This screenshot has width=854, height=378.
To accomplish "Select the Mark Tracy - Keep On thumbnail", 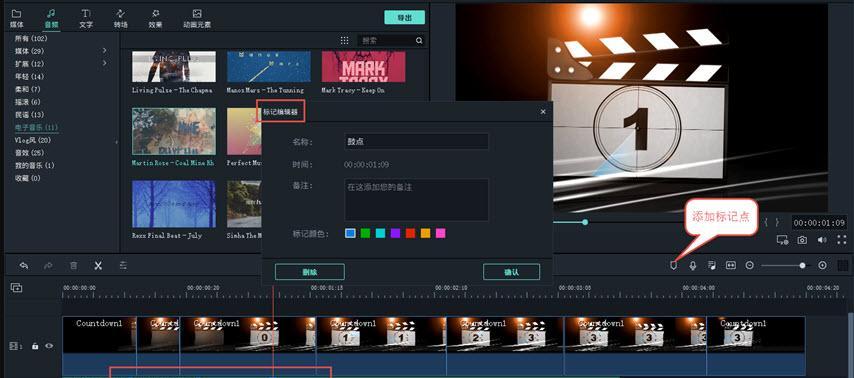I will point(363,66).
